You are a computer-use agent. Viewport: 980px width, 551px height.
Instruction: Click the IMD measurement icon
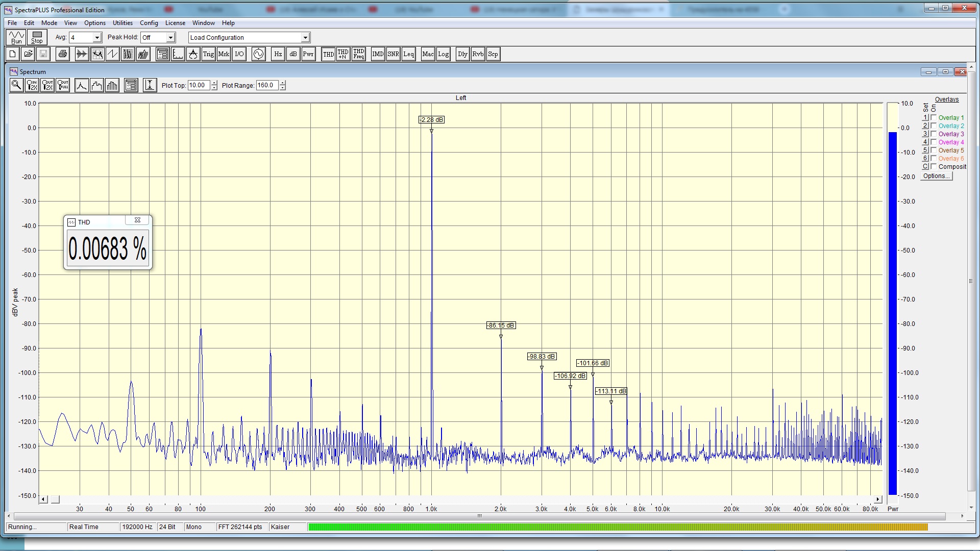tap(378, 54)
